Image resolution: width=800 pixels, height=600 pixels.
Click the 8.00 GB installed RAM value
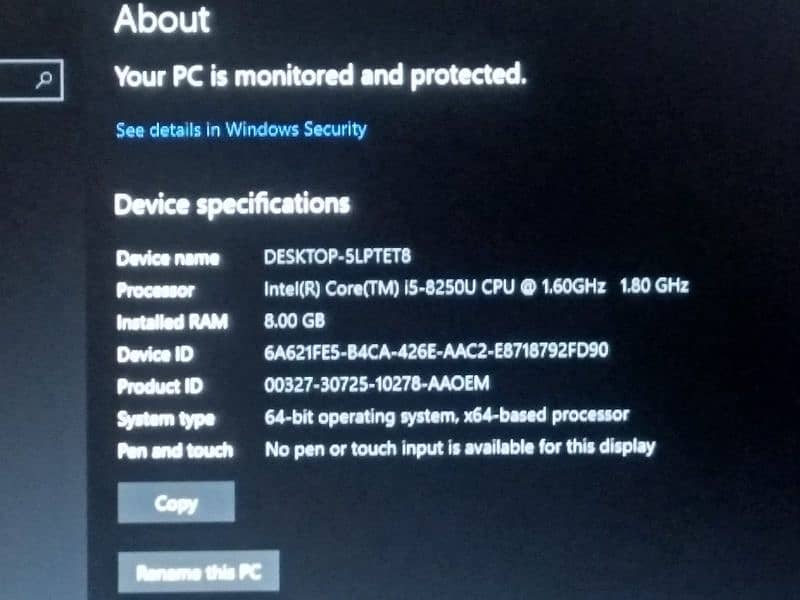[x=294, y=321]
